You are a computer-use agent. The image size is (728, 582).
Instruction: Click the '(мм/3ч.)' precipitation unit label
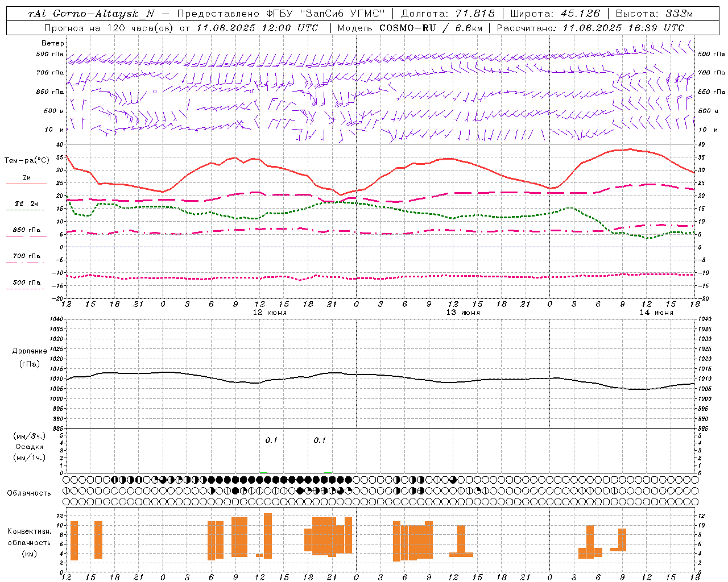pos(30,436)
